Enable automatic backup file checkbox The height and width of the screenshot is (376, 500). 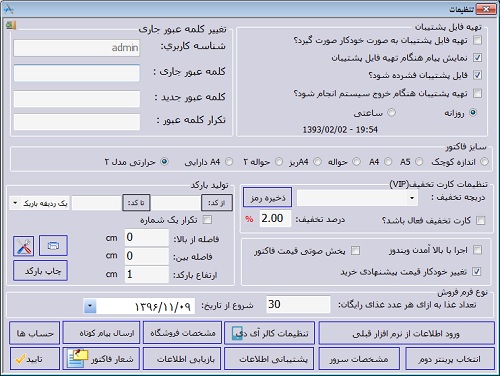click(477, 40)
